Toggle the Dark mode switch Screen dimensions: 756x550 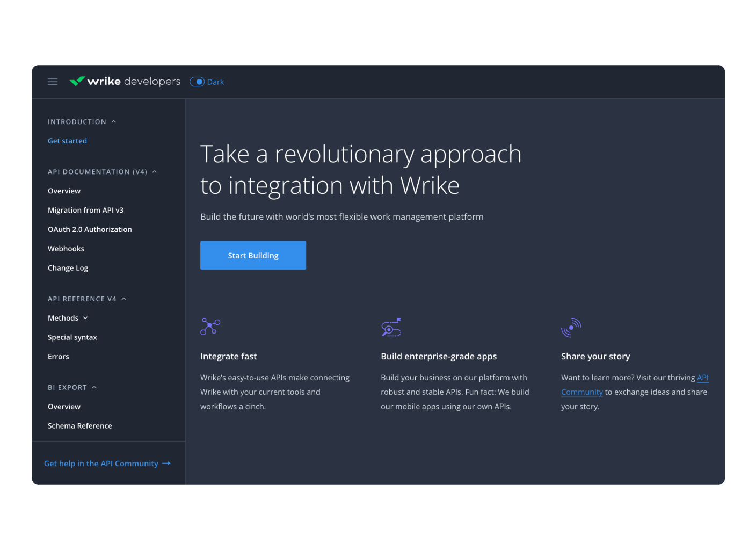coord(198,82)
